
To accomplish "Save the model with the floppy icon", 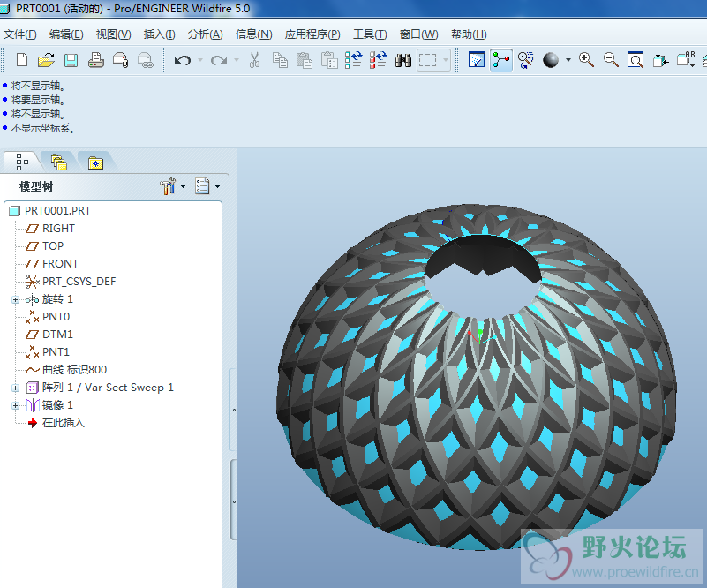I will (x=71, y=60).
